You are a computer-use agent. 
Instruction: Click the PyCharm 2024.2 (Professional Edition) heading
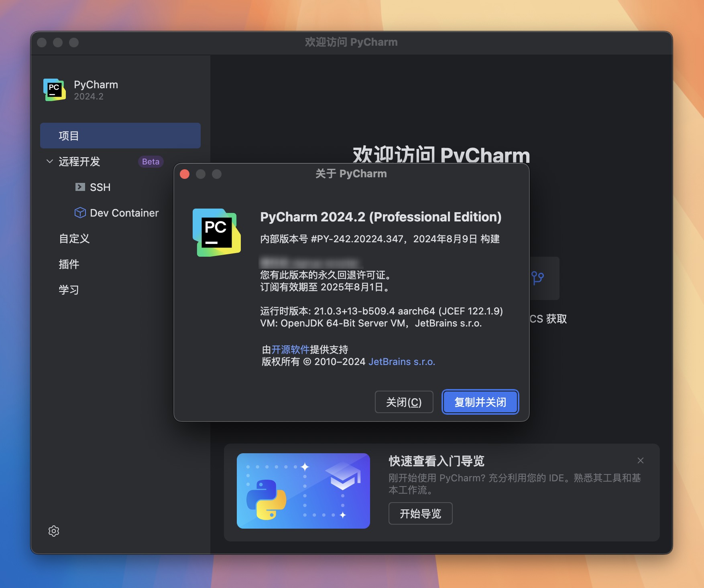pyautogui.click(x=381, y=217)
